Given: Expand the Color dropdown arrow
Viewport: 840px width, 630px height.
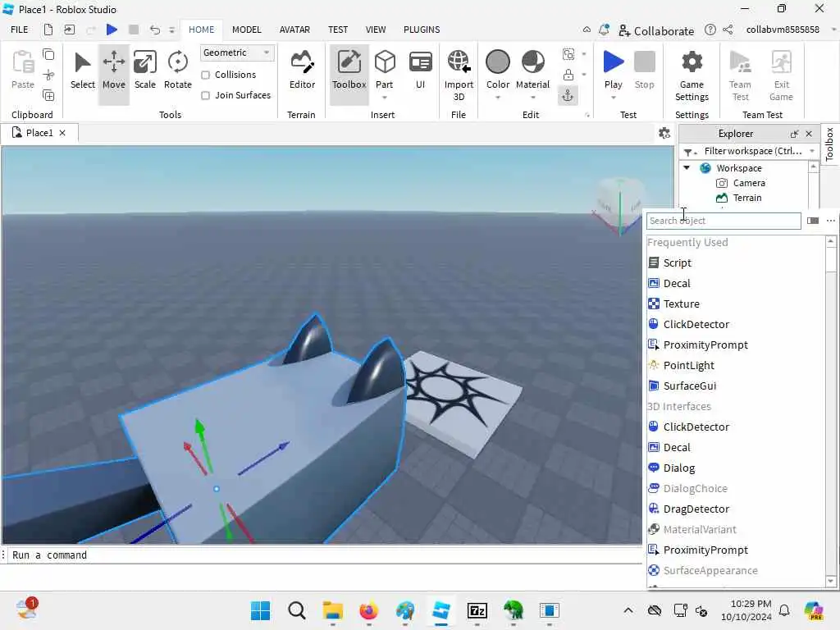Looking at the screenshot, I should pos(498,98).
